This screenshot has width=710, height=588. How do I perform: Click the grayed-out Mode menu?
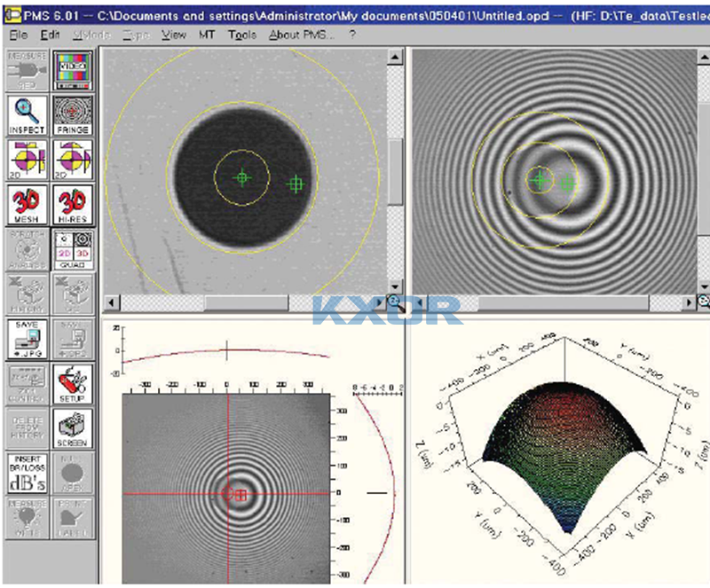(91, 35)
